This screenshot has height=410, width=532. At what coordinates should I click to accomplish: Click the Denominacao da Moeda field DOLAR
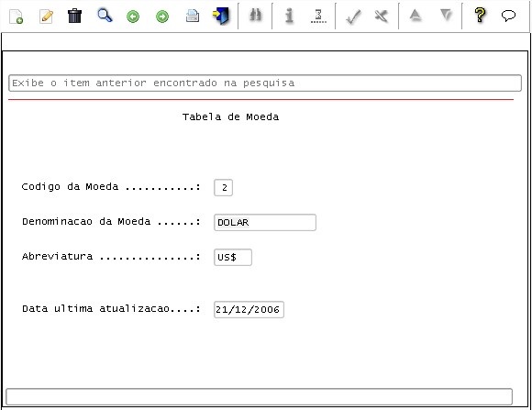tap(265, 222)
